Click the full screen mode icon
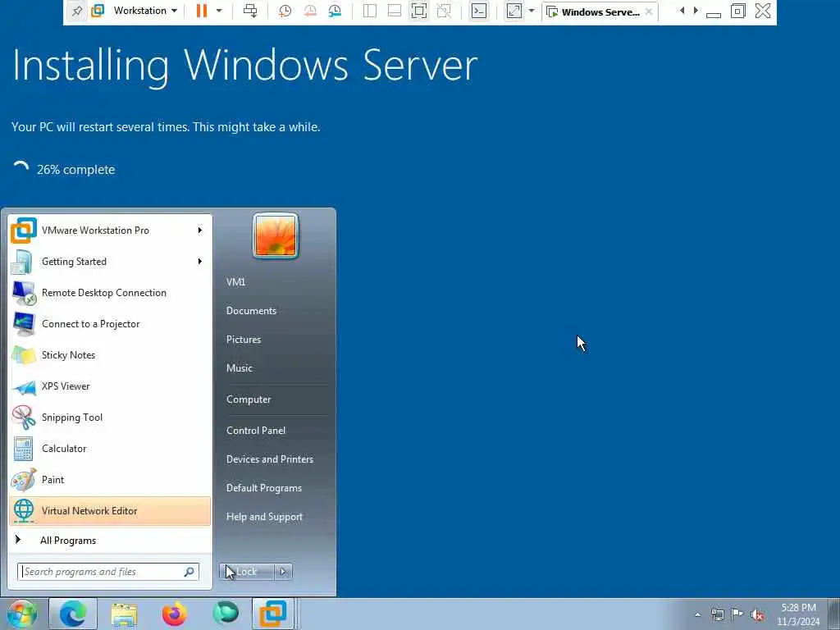840x630 pixels. point(419,11)
